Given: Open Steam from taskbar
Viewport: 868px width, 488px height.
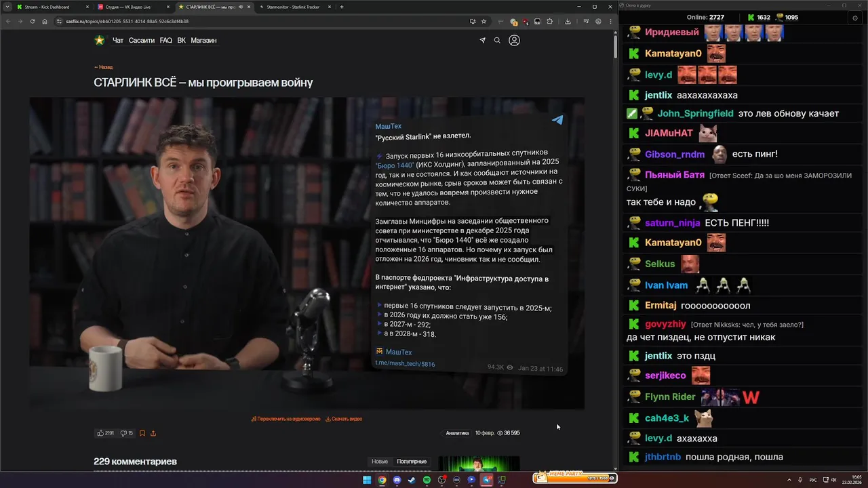Looking at the screenshot, I should tap(412, 480).
